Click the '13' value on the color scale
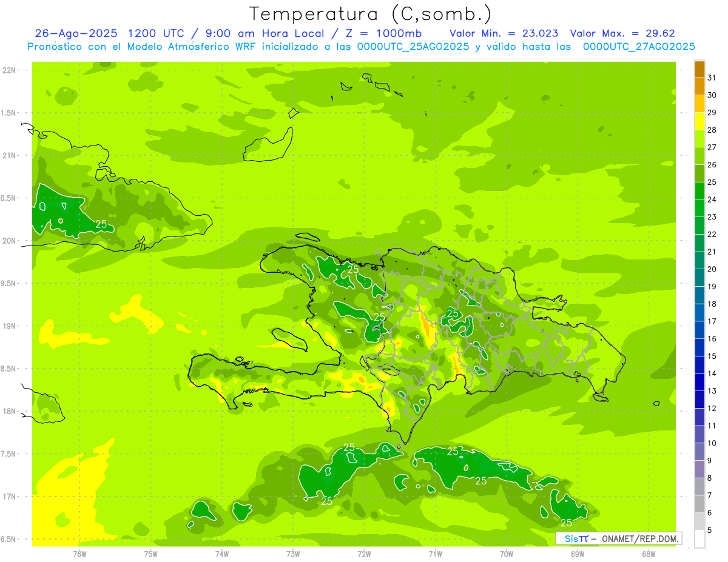Viewport: 728px width, 562px height. click(x=712, y=391)
